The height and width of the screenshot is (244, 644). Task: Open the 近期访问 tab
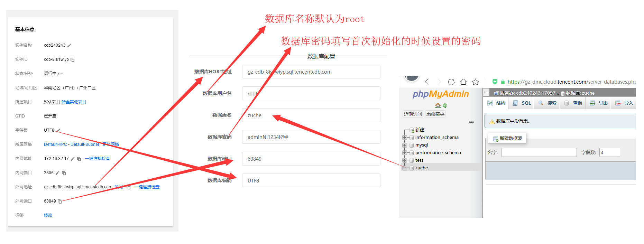pyautogui.click(x=413, y=114)
